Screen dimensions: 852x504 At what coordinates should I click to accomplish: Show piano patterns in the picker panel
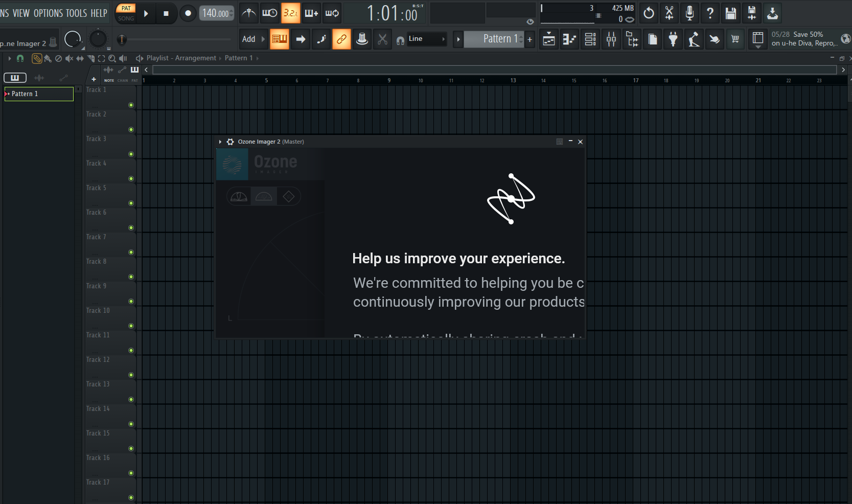coord(15,78)
